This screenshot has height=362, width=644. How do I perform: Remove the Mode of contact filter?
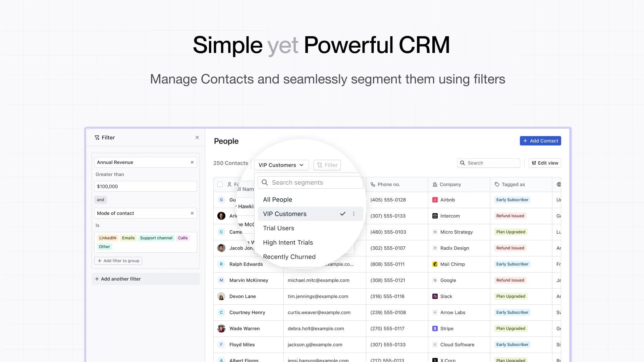tap(192, 213)
